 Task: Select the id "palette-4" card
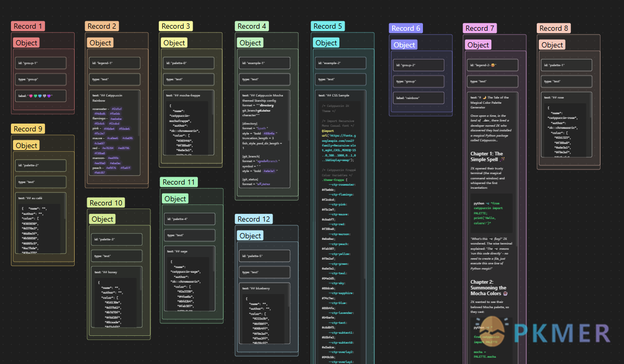190,219
